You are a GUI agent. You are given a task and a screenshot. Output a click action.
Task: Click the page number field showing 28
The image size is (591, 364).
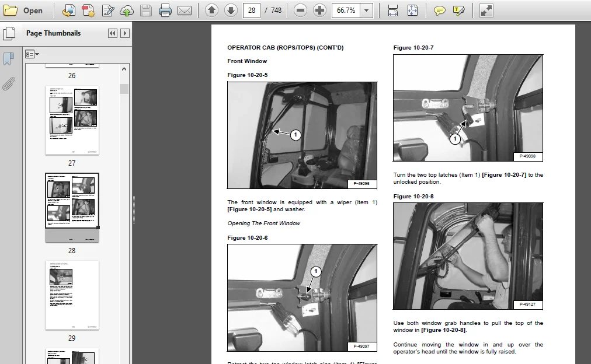point(252,10)
